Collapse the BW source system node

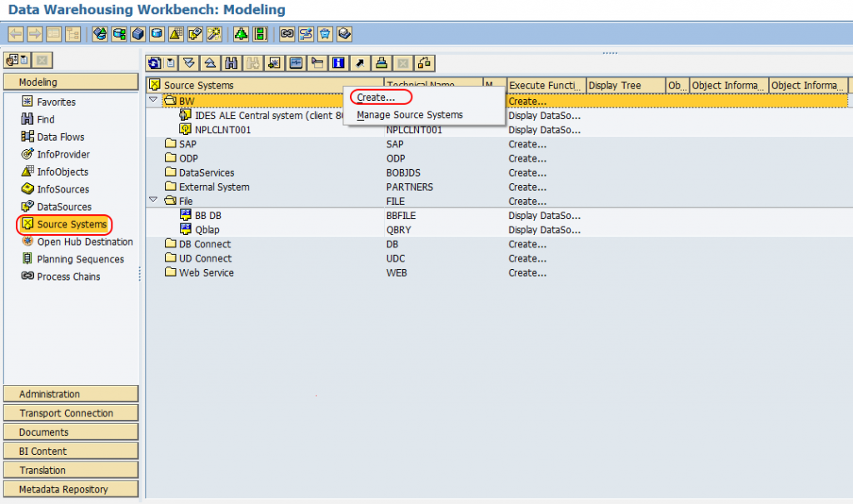(x=153, y=99)
